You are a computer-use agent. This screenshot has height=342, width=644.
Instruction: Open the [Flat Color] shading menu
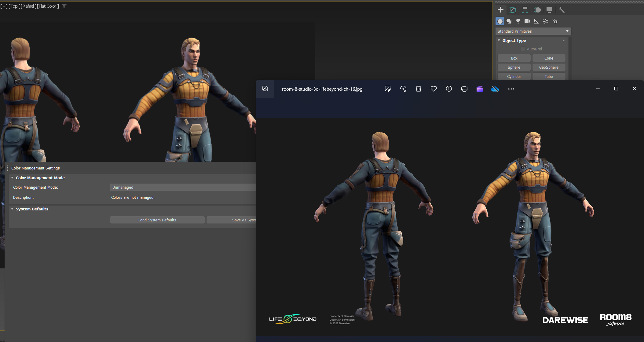(x=48, y=6)
